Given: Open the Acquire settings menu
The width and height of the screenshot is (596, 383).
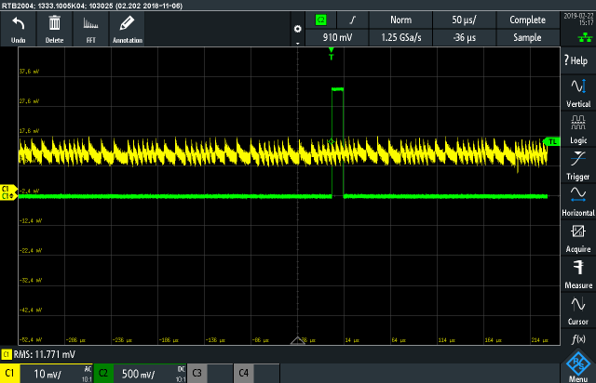Looking at the screenshot, I should pyautogui.click(x=578, y=238).
